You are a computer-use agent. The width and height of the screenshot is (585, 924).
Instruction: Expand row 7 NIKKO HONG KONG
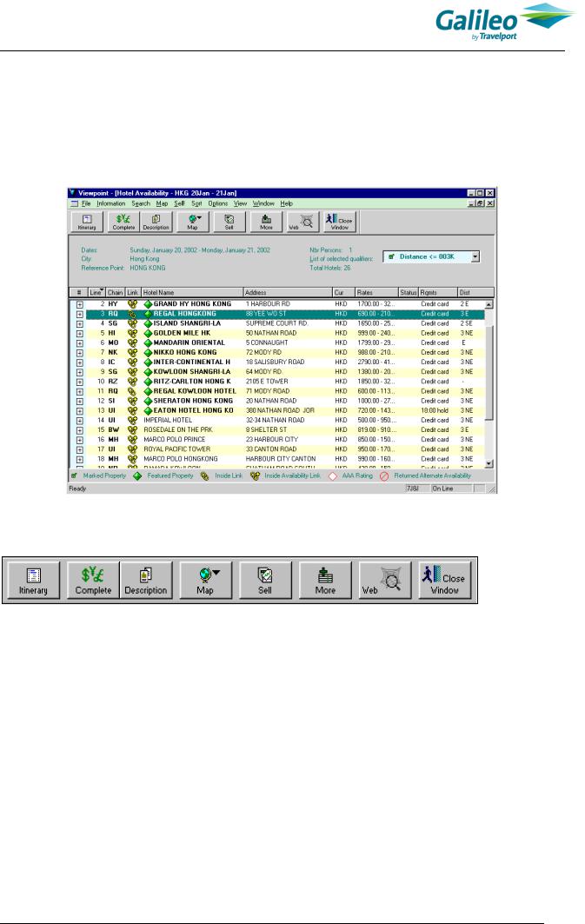(79, 353)
